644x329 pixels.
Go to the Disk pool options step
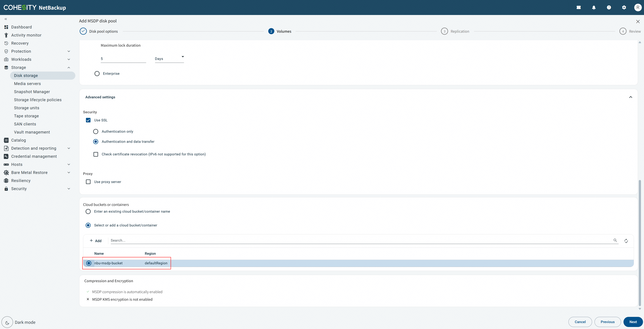99,31
